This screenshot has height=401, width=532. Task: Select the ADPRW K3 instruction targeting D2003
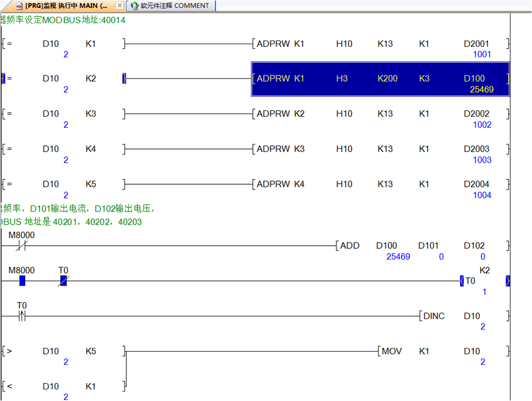pos(380,149)
